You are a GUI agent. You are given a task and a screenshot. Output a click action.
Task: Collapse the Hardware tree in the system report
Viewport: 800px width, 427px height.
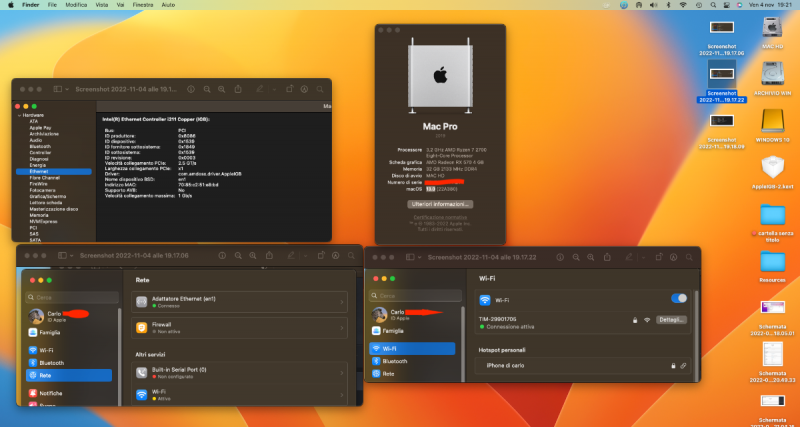(19, 115)
